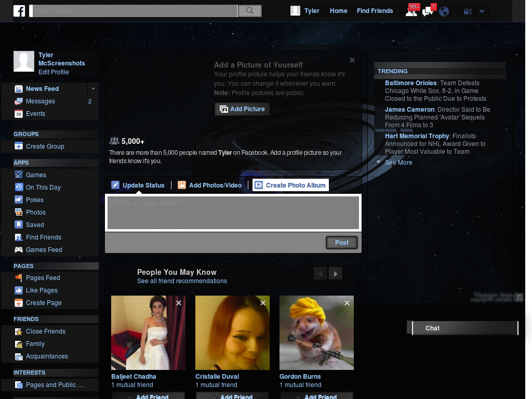Click the Find friends search field
Viewport: 532px width, 399px height.
(x=135, y=11)
